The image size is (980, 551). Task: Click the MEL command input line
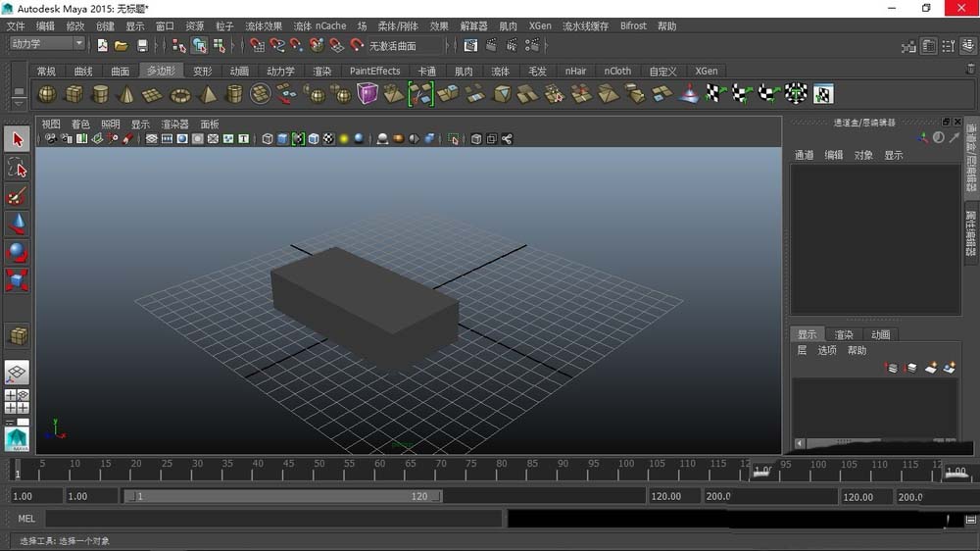pos(273,519)
